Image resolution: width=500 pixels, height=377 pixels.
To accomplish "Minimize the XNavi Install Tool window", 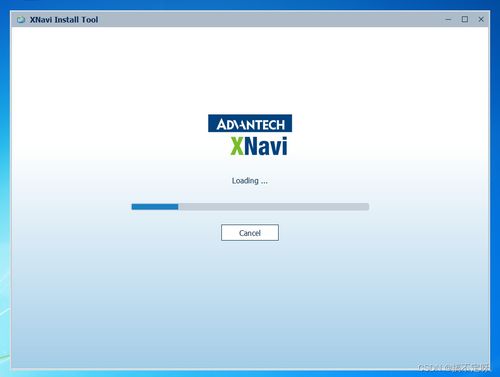I will tap(448, 19).
